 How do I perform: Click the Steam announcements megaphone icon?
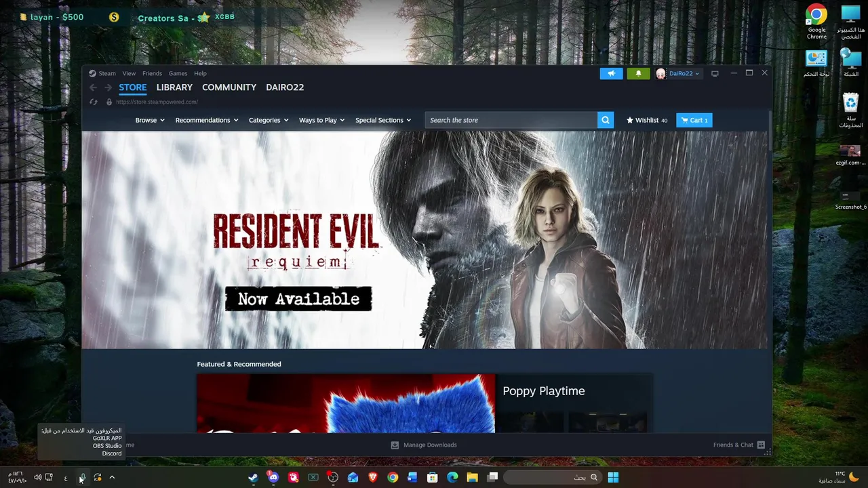pos(611,73)
